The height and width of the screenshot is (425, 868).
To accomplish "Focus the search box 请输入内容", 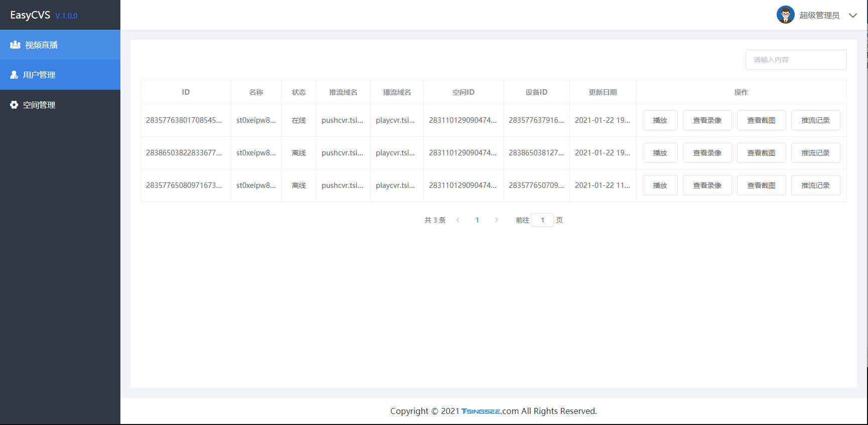I will [x=796, y=60].
